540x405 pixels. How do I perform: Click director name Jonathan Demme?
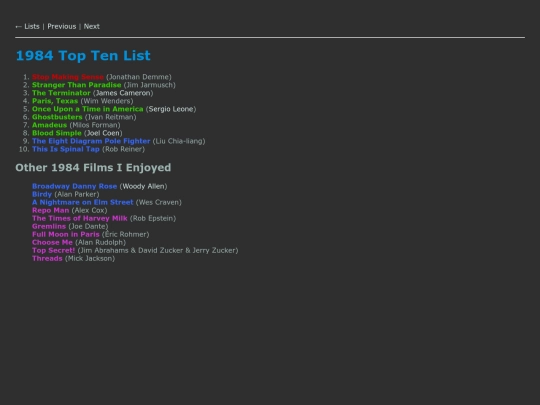coord(139,77)
